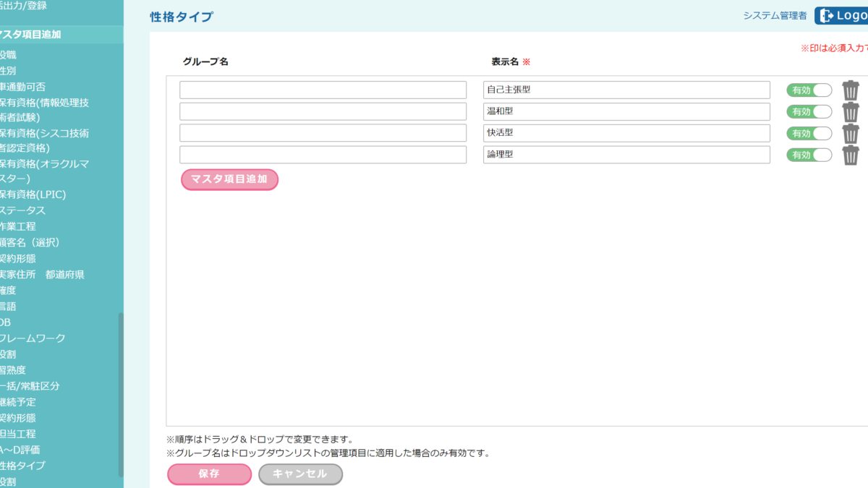The height and width of the screenshot is (488, 868).
Task: Toggle 有効 switch for 自己主張型
Action: (x=809, y=90)
